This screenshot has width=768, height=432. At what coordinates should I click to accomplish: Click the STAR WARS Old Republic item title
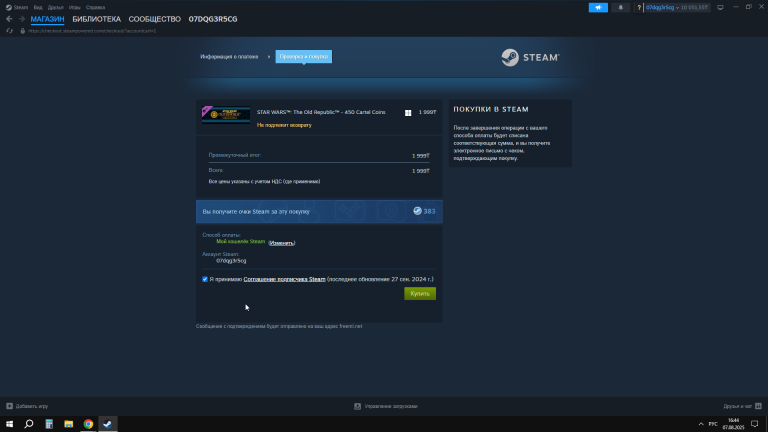(x=321, y=112)
